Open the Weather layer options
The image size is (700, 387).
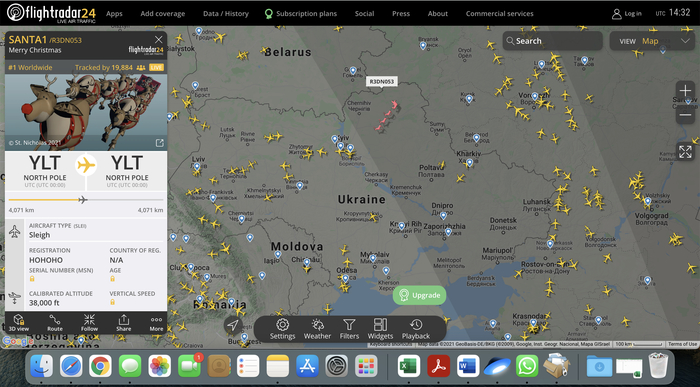click(317, 329)
